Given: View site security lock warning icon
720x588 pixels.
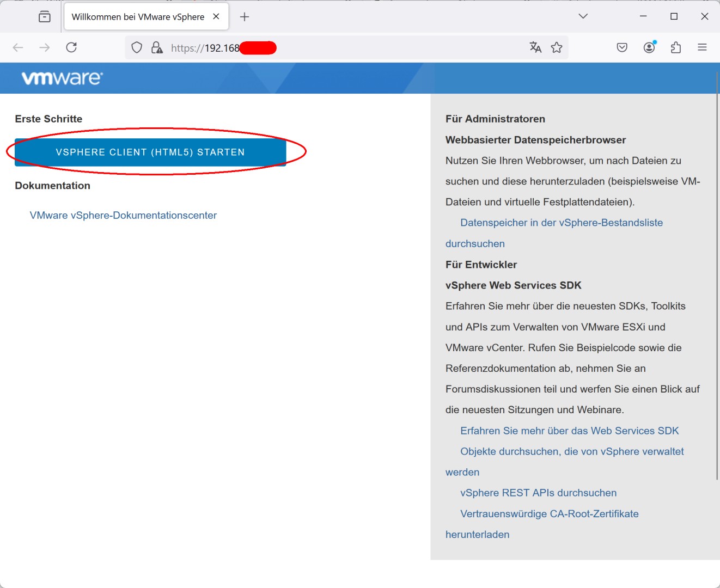Looking at the screenshot, I should tap(157, 48).
